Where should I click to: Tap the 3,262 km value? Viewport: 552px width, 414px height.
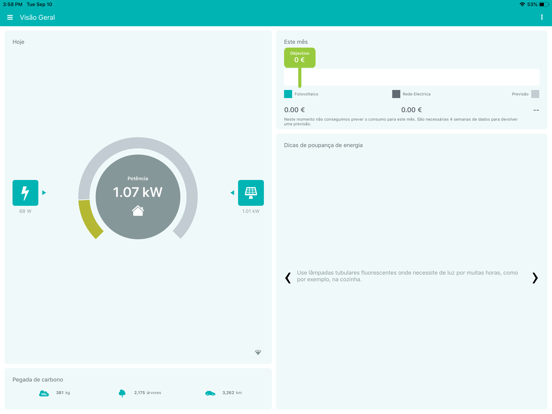point(232,393)
